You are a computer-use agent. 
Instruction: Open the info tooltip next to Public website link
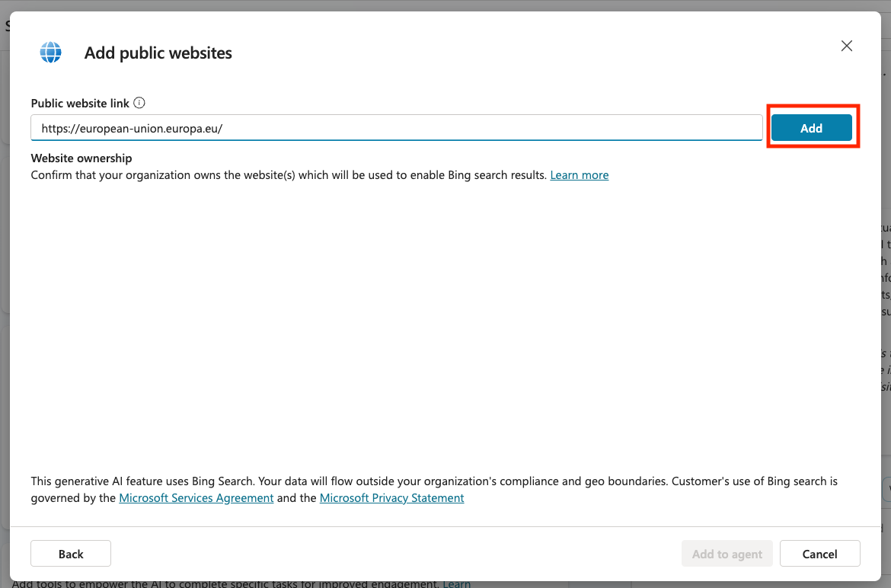139,103
